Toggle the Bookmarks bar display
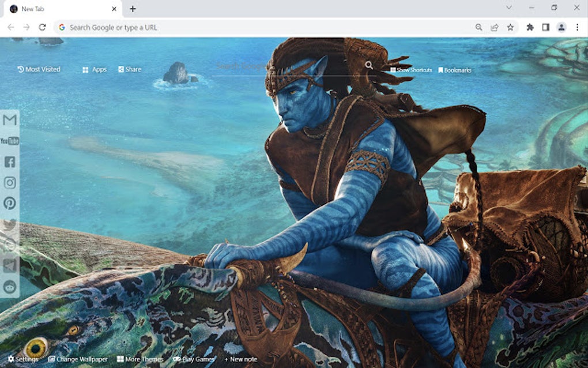The height and width of the screenshot is (368, 588). pos(454,69)
